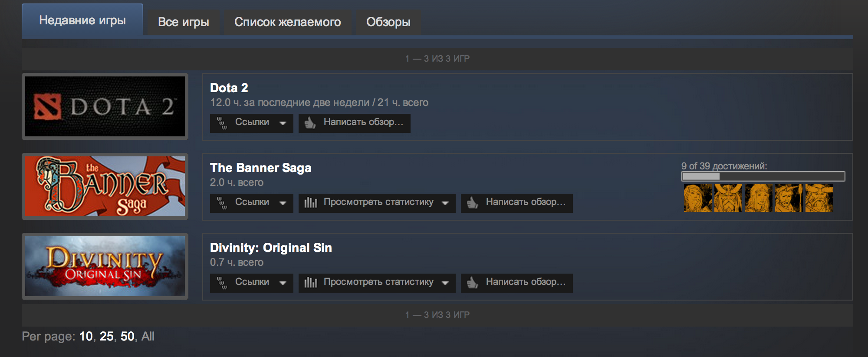Click the fifth Banner Saga achievement icon
868x357 pixels.
point(819,198)
